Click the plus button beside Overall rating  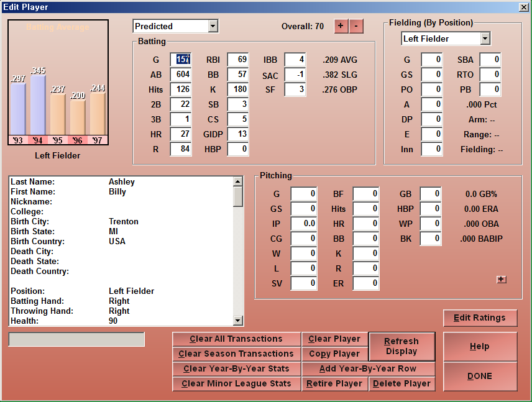tap(341, 26)
